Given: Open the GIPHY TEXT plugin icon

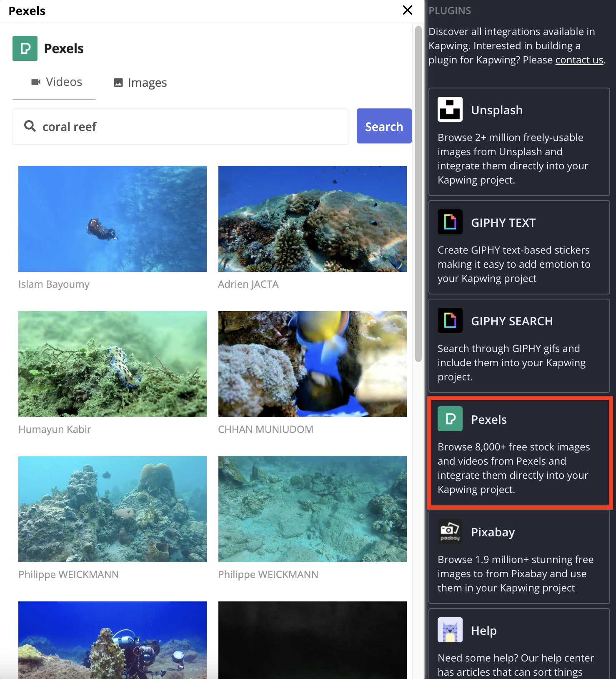Looking at the screenshot, I should (450, 222).
